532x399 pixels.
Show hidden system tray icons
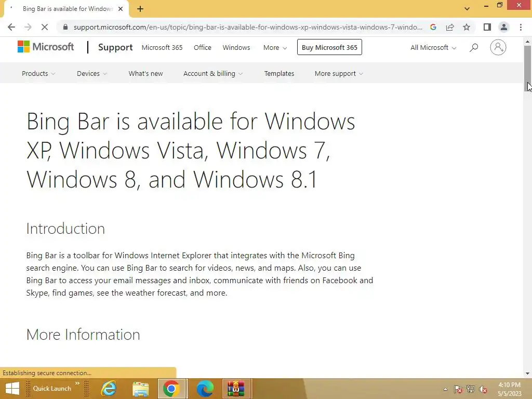coord(445,389)
